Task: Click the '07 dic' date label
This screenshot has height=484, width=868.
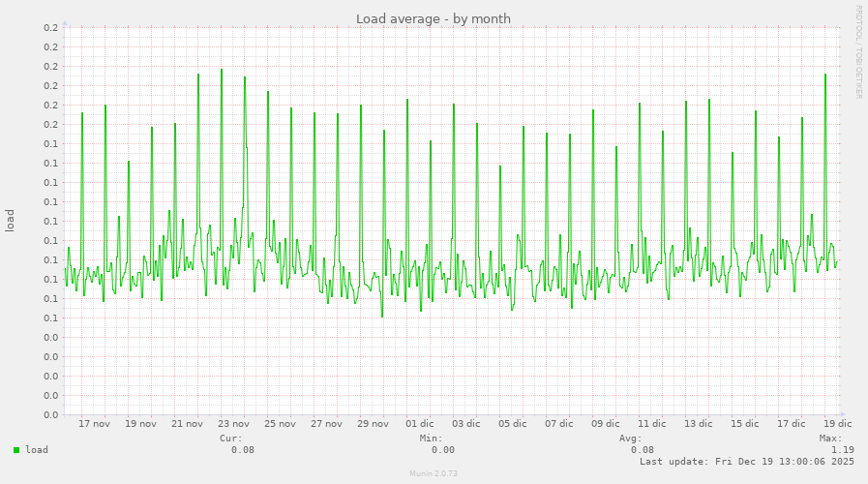Action: point(559,424)
